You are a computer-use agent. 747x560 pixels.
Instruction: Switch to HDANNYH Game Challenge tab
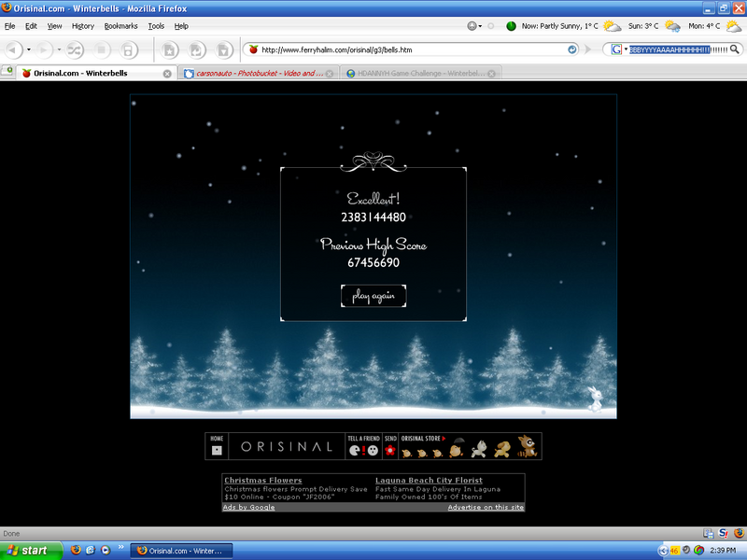(420, 74)
